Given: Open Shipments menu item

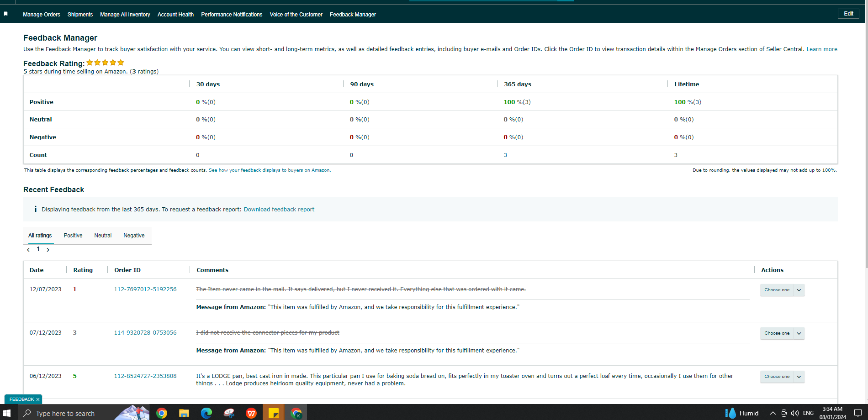Looking at the screenshot, I should tap(80, 15).
